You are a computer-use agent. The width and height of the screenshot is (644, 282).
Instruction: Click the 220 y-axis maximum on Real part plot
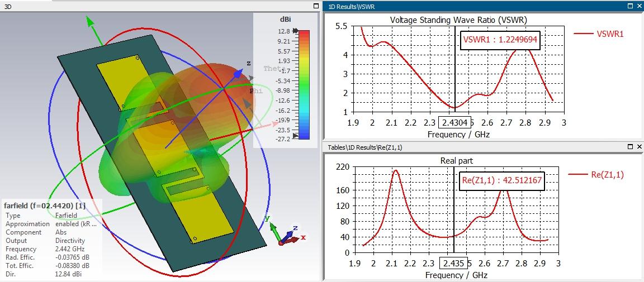tap(342, 166)
